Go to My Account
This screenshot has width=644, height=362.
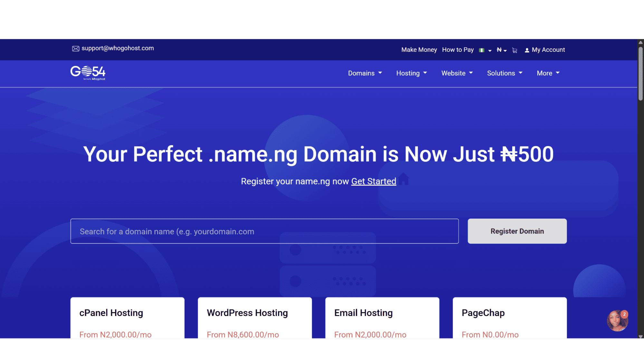[548, 50]
